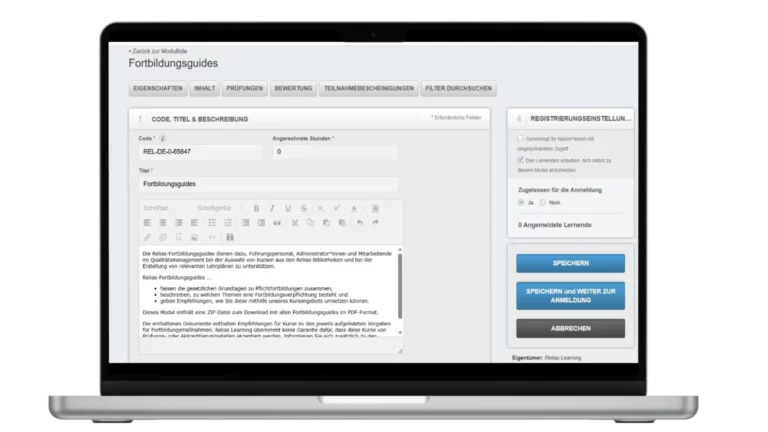Insert an anchor bookmark

(178, 237)
